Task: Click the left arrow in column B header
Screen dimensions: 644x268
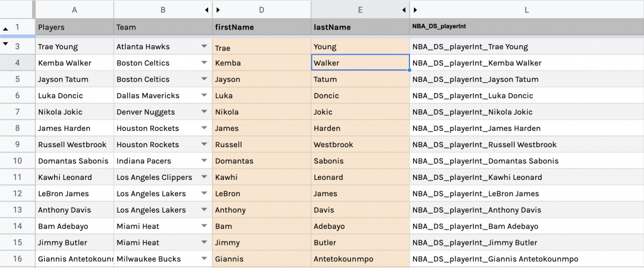Action: pos(207,10)
